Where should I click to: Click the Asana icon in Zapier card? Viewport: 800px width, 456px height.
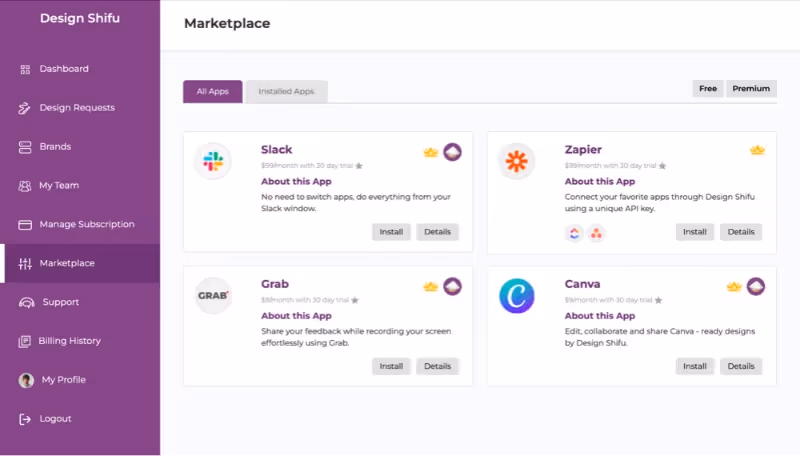point(596,234)
